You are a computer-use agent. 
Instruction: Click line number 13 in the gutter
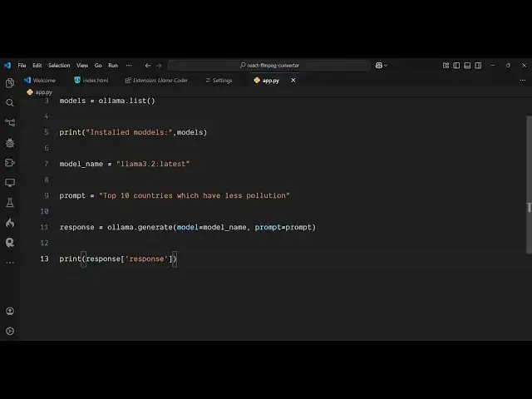[44, 259]
